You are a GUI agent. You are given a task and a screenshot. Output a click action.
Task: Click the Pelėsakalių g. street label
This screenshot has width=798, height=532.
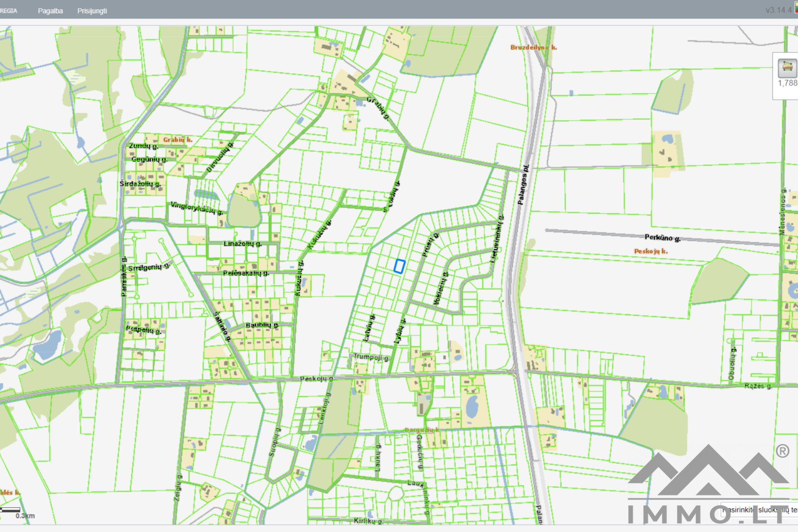click(x=246, y=273)
